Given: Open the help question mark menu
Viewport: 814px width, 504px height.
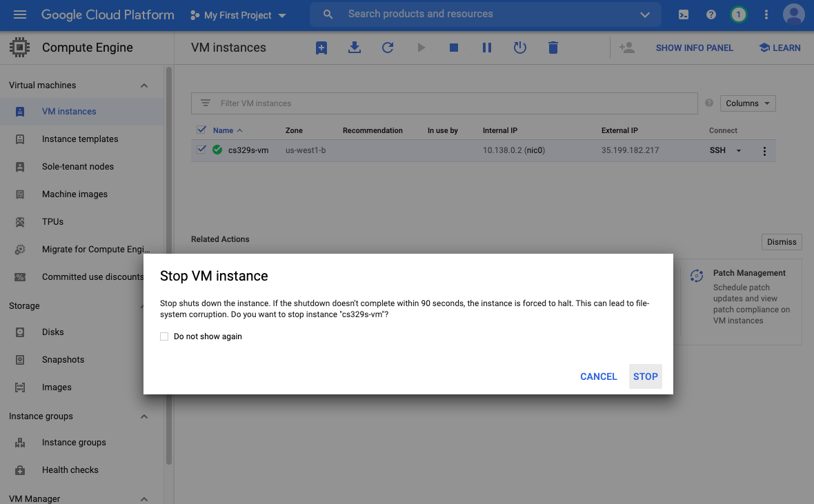Looking at the screenshot, I should [711, 14].
